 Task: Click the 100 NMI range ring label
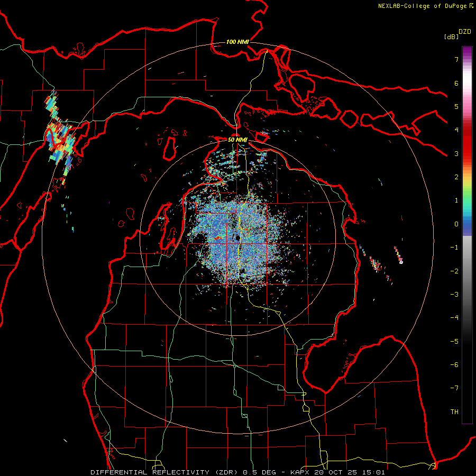(237, 42)
